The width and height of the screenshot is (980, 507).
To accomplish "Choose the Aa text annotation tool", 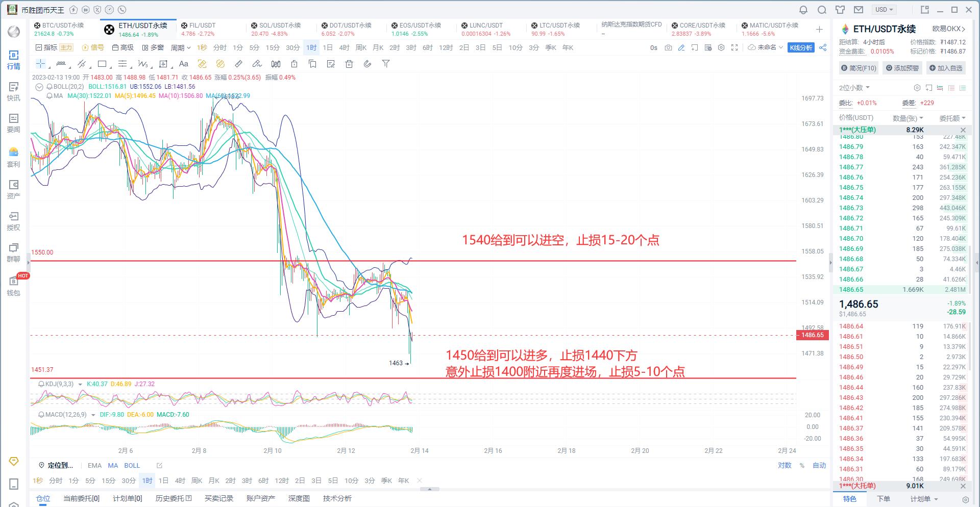I will 184,64.
